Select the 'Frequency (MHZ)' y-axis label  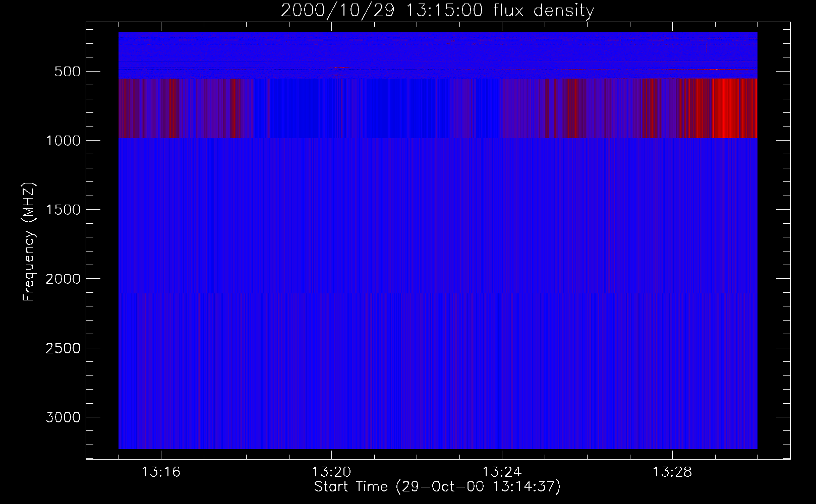point(29,242)
